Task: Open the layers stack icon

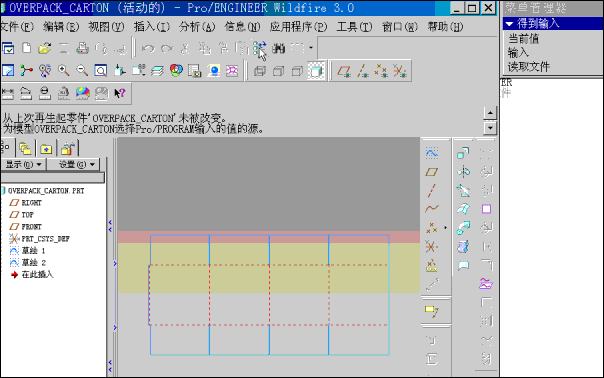Action: tap(157, 71)
